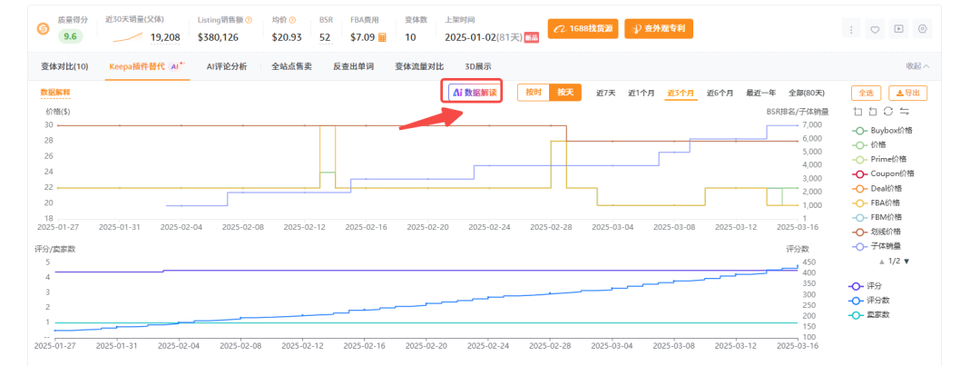The width and height of the screenshot is (980, 366).
Task: Click the swap arrows icon above legend
Action: (x=904, y=111)
